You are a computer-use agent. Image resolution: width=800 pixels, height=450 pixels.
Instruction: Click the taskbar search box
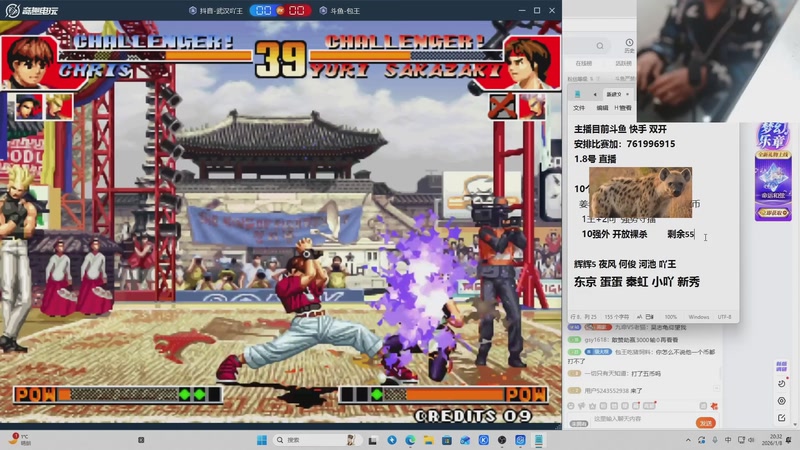point(315,440)
